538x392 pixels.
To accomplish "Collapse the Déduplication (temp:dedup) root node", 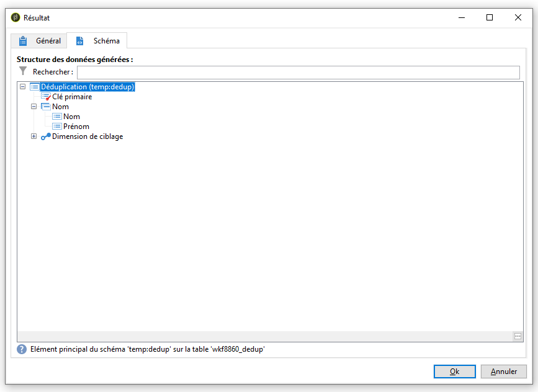I will (22, 87).
